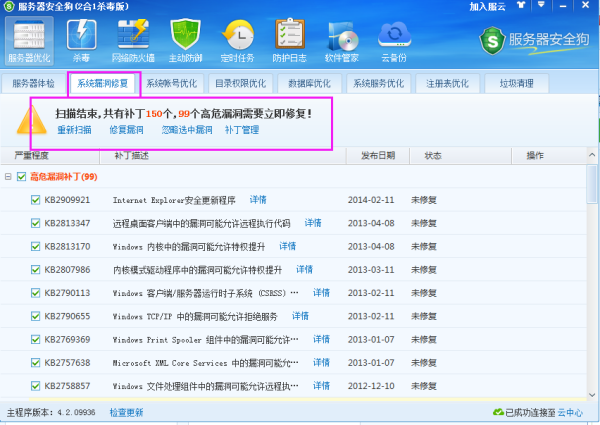Sort by the 状态 column header

pos(460,156)
